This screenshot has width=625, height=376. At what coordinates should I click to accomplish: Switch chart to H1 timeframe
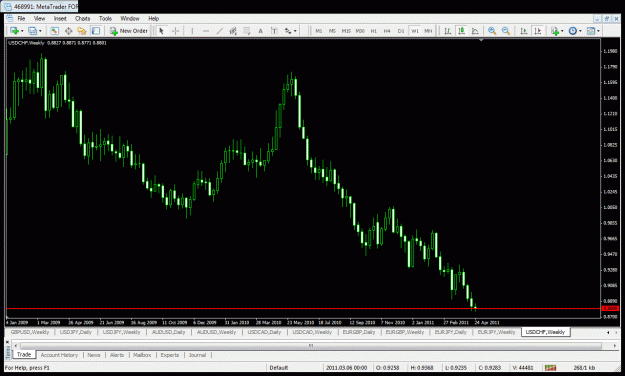tap(373, 31)
